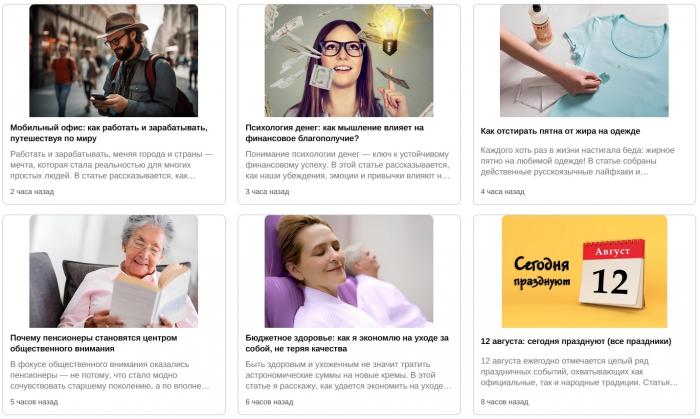The image size is (700, 419).
Task: Click the grease stain article description
Action: pos(578,161)
